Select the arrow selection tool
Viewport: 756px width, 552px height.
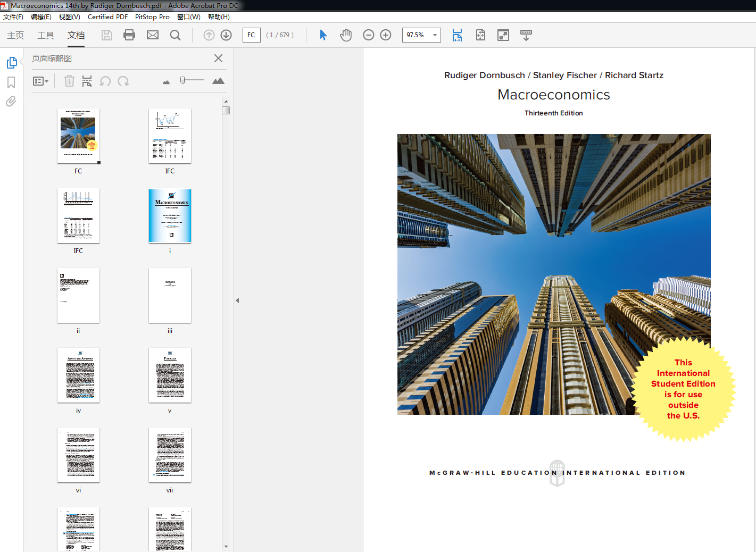[x=323, y=35]
